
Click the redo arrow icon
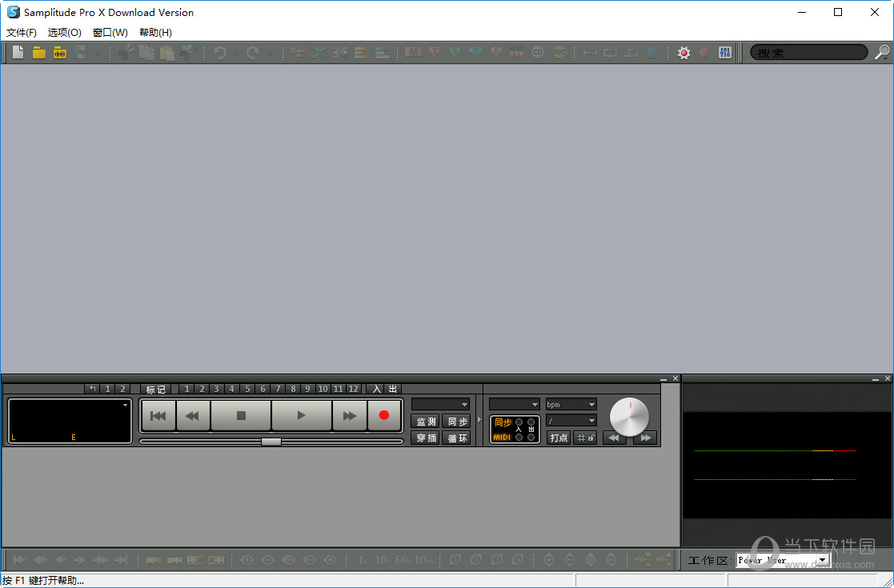[x=253, y=53]
